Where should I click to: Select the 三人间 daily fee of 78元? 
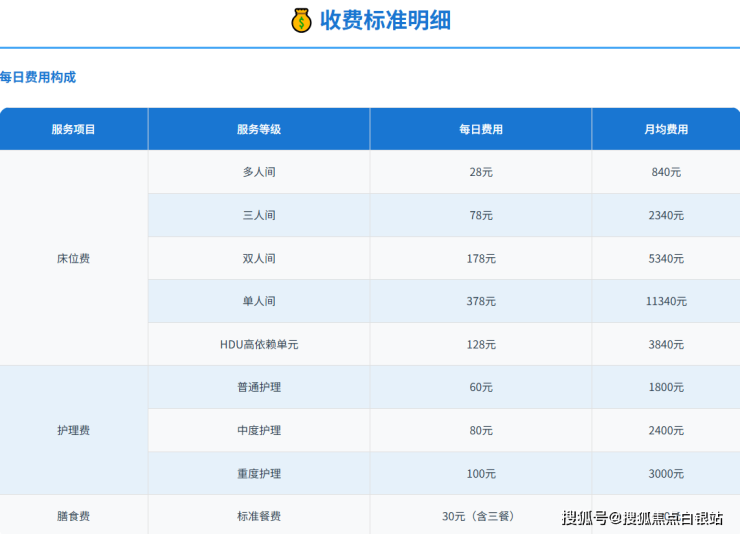coord(481,215)
